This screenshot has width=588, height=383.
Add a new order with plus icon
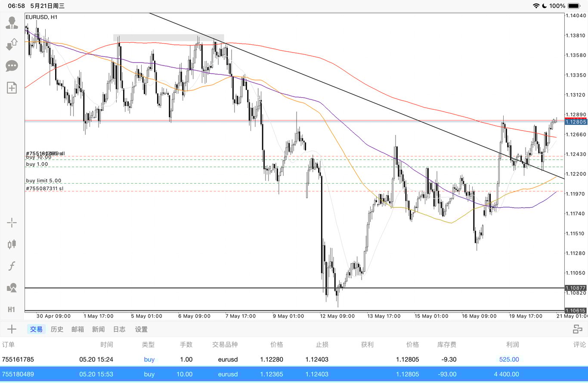pyautogui.click(x=12, y=329)
